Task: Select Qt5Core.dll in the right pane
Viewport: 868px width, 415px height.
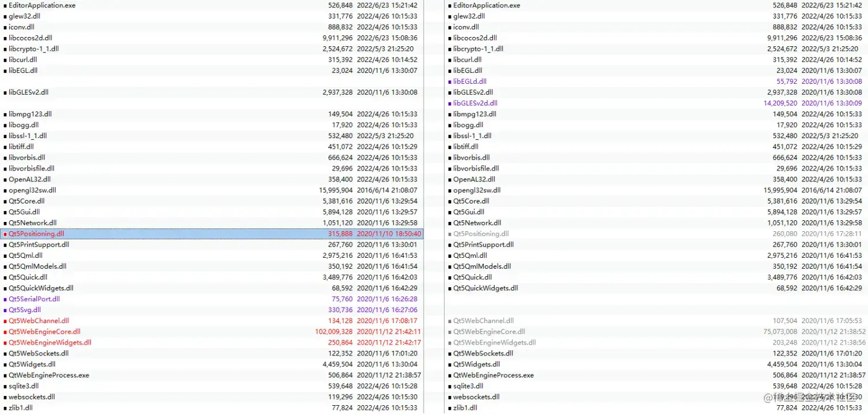Action: [x=471, y=201]
